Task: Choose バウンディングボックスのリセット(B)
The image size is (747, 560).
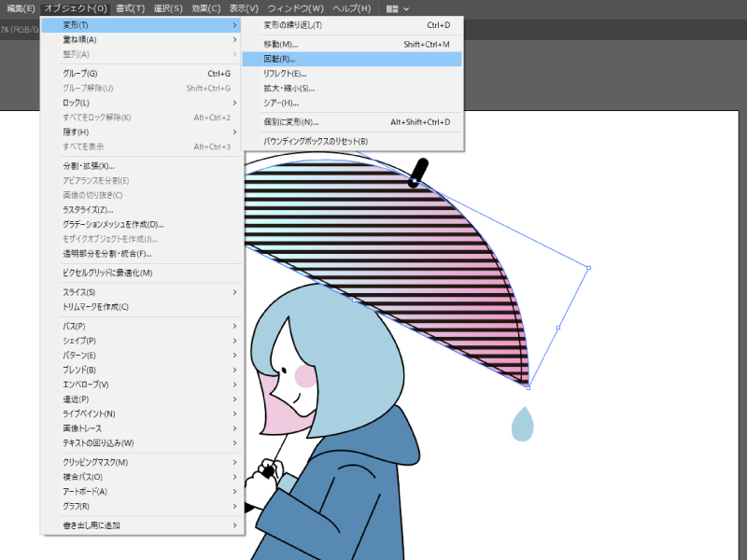Action: (316, 141)
